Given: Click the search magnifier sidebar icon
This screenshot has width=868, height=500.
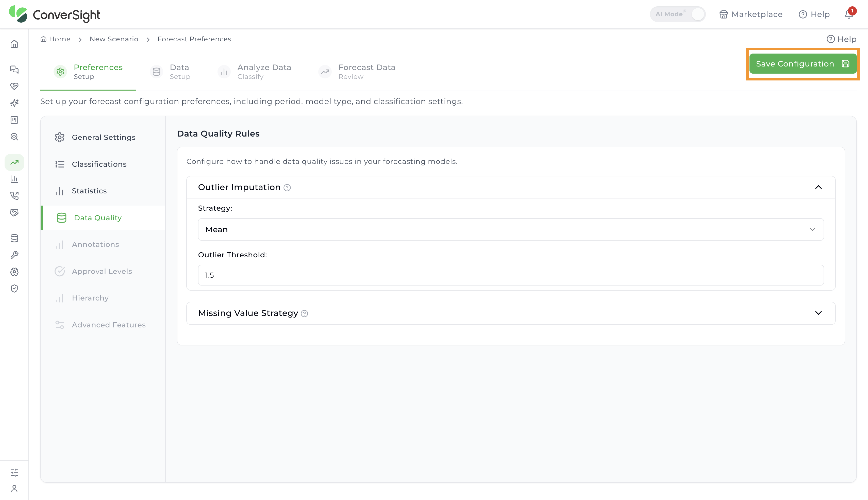Looking at the screenshot, I should pyautogui.click(x=14, y=137).
